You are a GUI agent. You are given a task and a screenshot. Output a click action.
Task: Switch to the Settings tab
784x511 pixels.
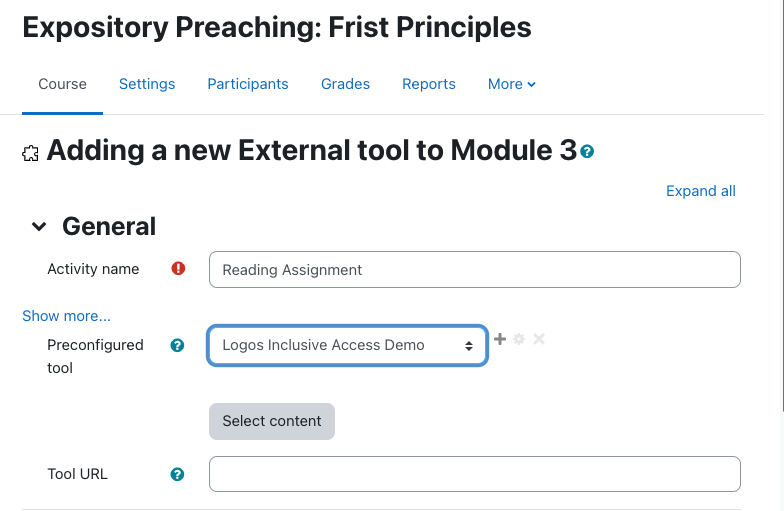coord(147,84)
